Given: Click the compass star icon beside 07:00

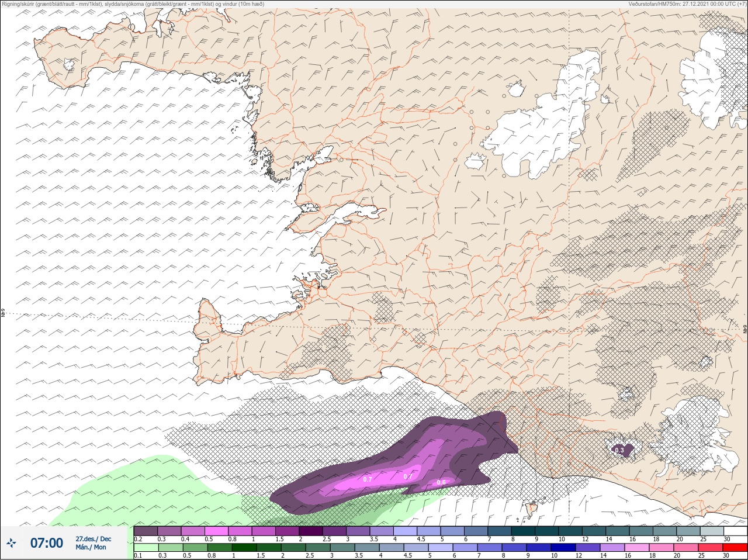Looking at the screenshot, I should point(11,543).
